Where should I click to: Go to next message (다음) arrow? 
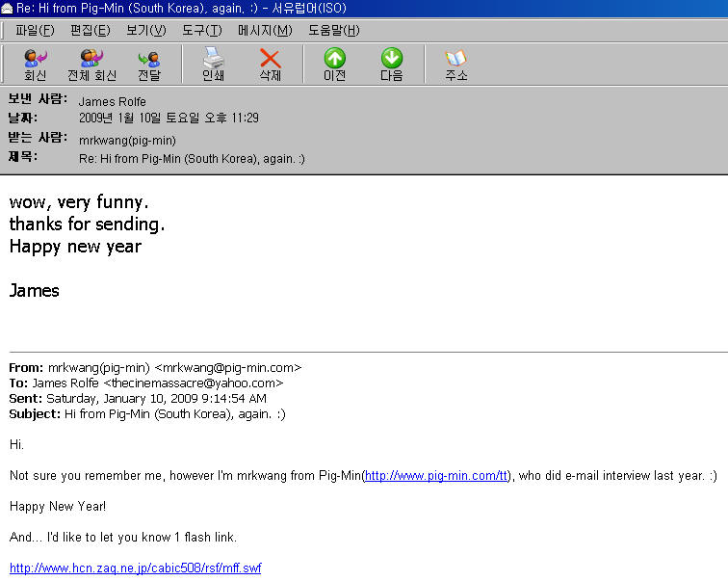392,65
